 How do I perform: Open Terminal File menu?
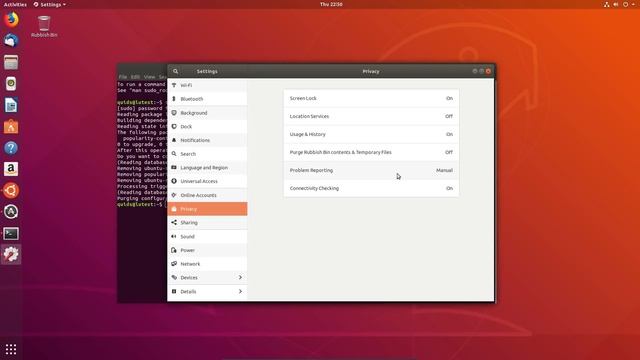tap(122, 77)
